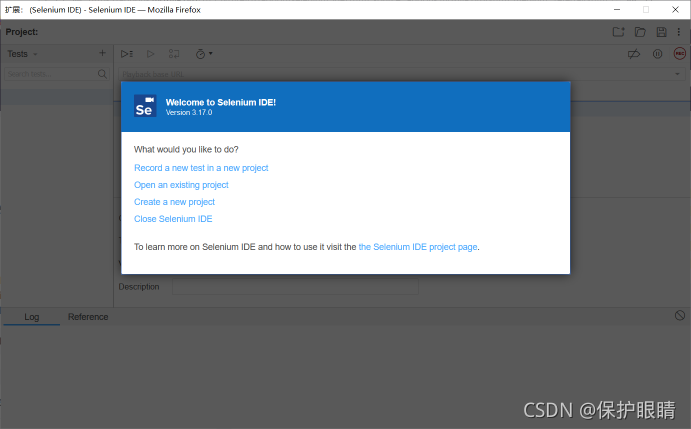The width and height of the screenshot is (691, 429).
Task: Click the Se logo in welcome dialog
Action: (x=145, y=106)
